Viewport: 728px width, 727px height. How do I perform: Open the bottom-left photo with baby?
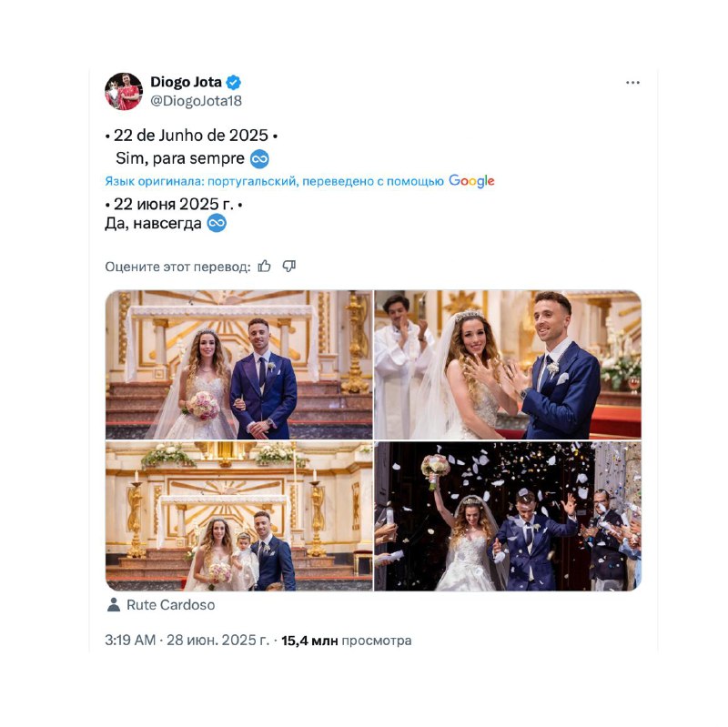pyautogui.click(x=238, y=516)
